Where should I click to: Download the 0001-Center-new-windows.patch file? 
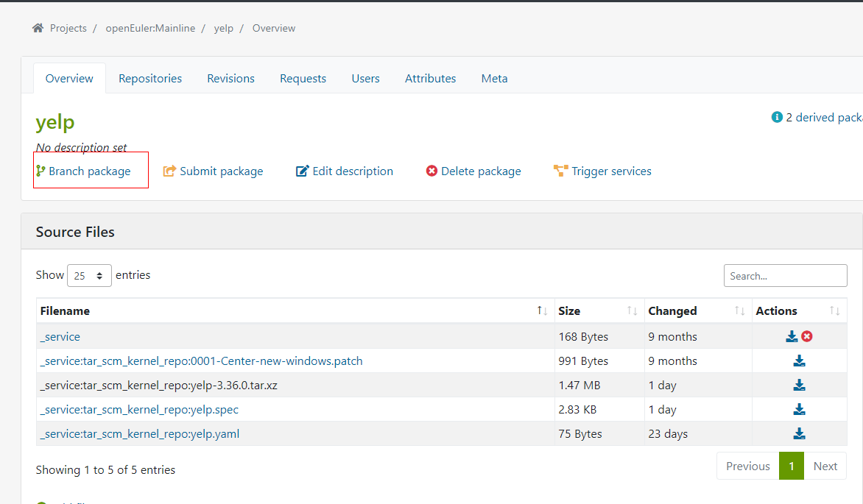click(799, 361)
